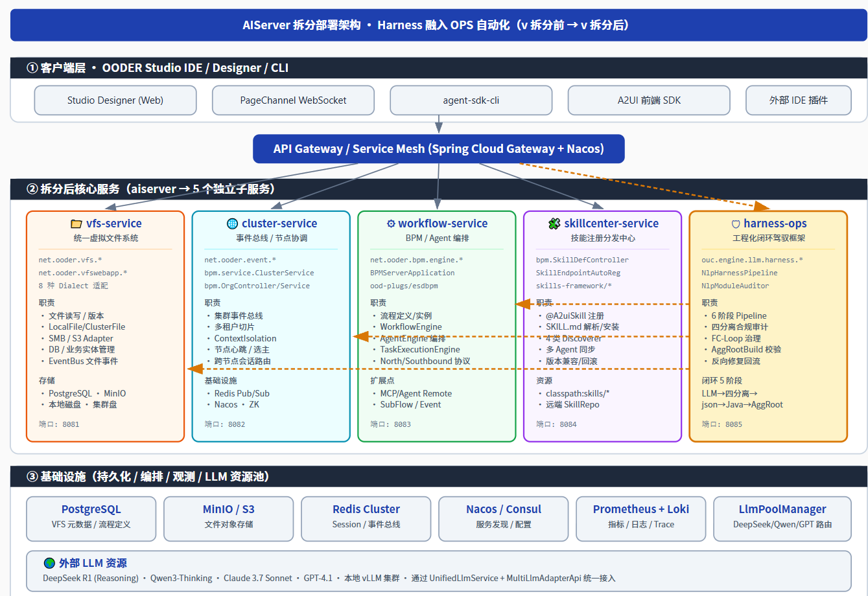The width and height of the screenshot is (868, 596).
Task: Click the workflow-service card title
Action: pyautogui.click(x=443, y=223)
